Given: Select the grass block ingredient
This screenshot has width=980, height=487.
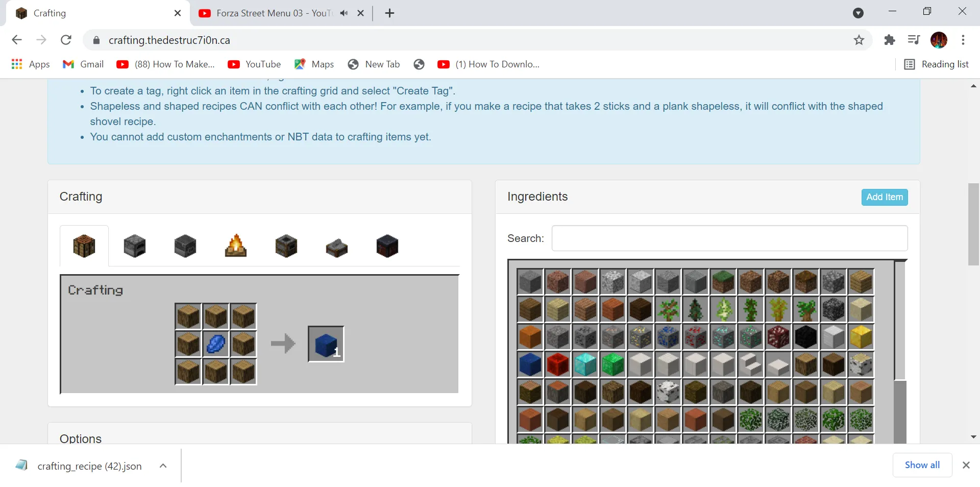Looking at the screenshot, I should [x=723, y=282].
